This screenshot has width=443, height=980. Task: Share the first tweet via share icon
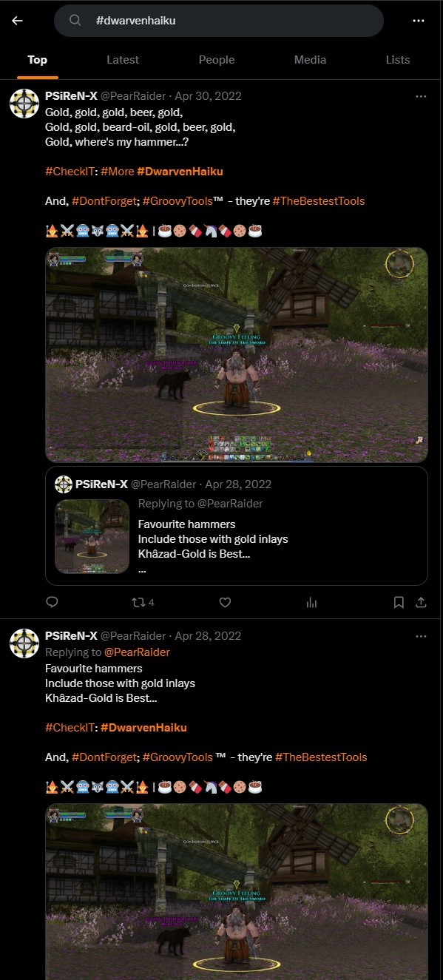click(x=421, y=602)
